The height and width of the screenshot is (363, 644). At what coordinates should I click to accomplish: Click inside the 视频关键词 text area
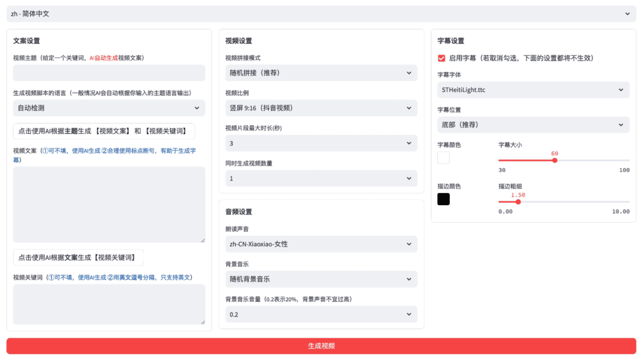pos(109,304)
